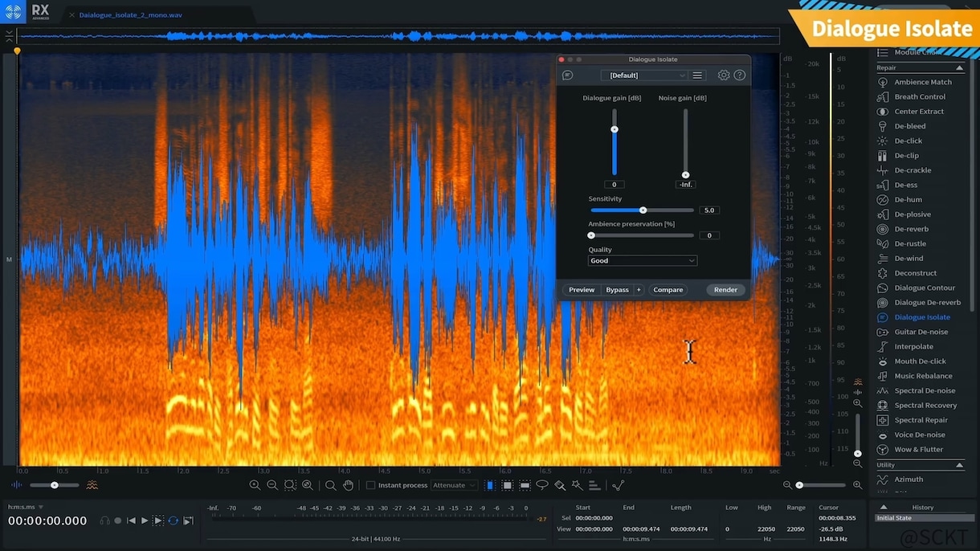The width and height of the screenshot is (980, 551).
Task: Toggle headphone input monitoring
Action: [x=104, y=521]
